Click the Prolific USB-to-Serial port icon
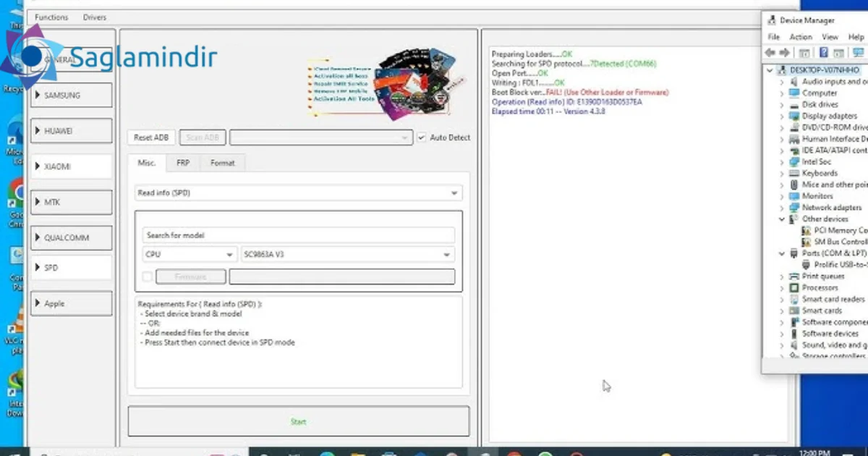The width and height of the screenshot is (868, 456). click(x=807, y=265)
